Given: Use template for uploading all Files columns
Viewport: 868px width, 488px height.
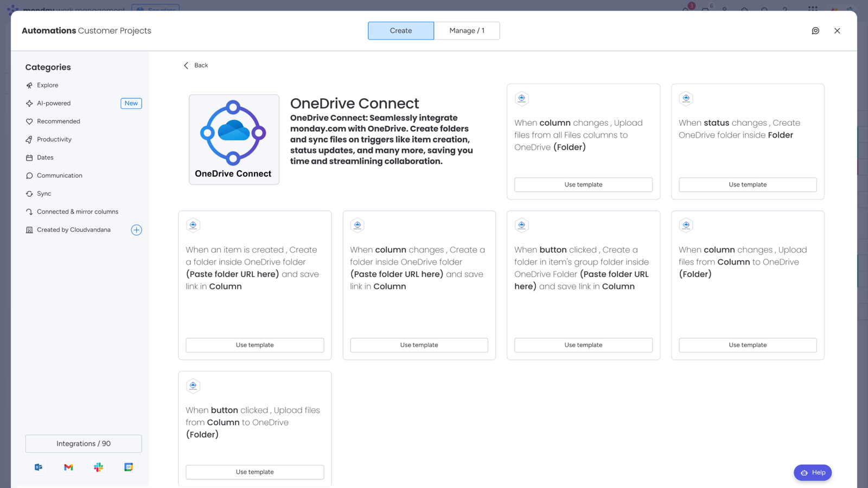Looking at the screenshot, I should (583, 184).
